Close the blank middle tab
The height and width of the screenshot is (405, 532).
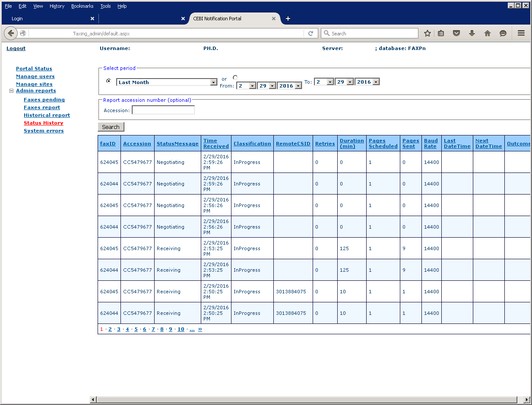coord(183,19)
